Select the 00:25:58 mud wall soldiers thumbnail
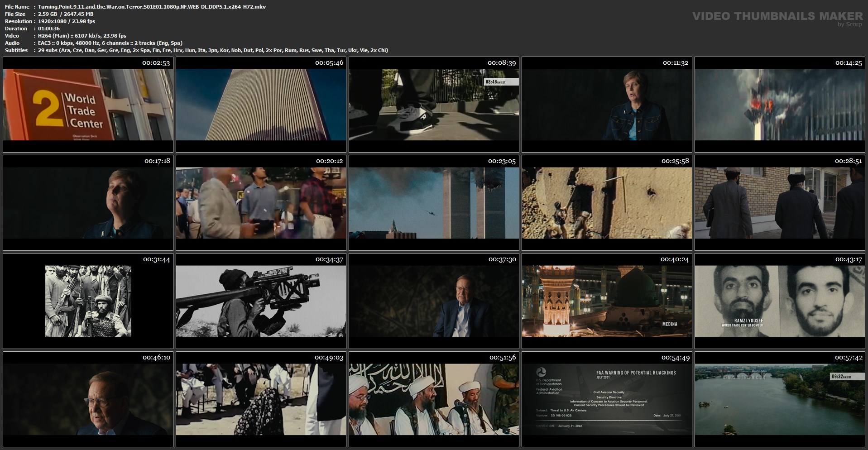868x450 pixels. pyautogui.click(x=607, y=203)
